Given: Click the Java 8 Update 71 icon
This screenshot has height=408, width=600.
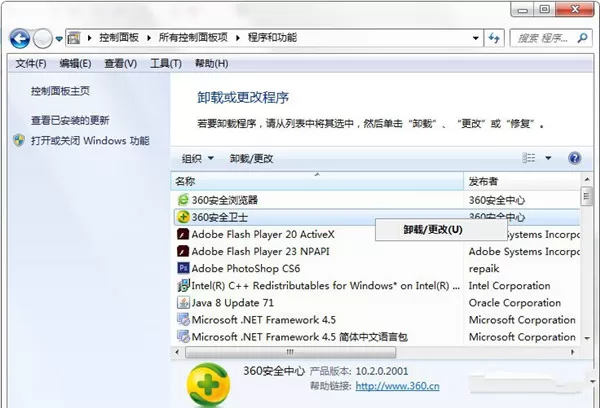Looking at the screenshot, I should point(183,302).
